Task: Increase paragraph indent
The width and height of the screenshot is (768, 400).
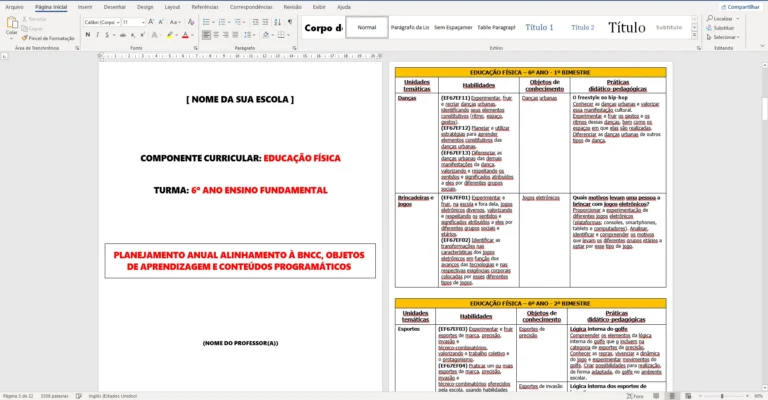Action: (265, 22)
